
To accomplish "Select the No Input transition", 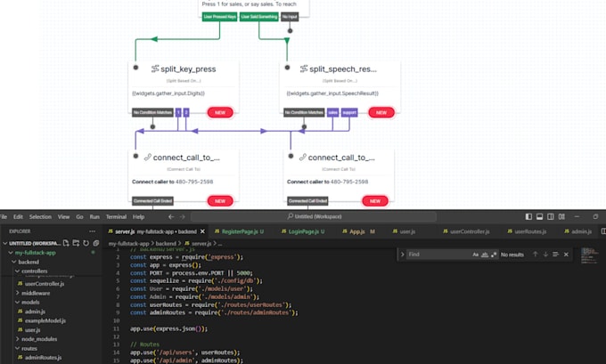I will [290, 17].
